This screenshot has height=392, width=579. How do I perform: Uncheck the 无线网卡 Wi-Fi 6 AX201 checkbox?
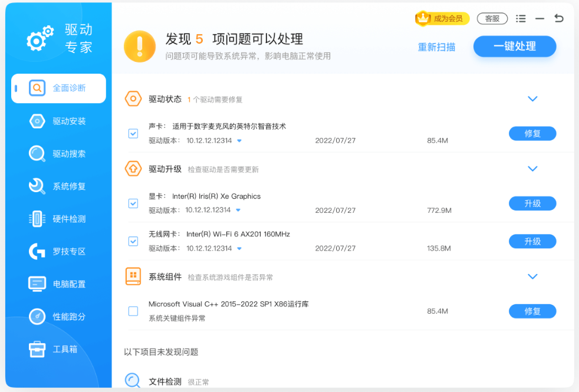133,242
